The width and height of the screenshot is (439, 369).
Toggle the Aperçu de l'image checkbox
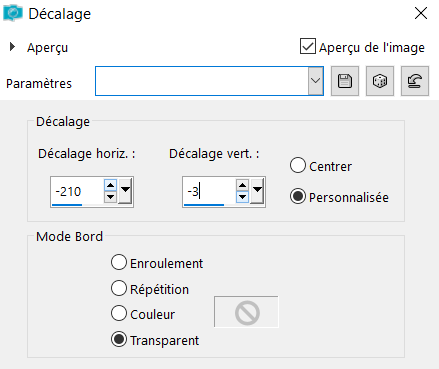[x=308, y=46]
